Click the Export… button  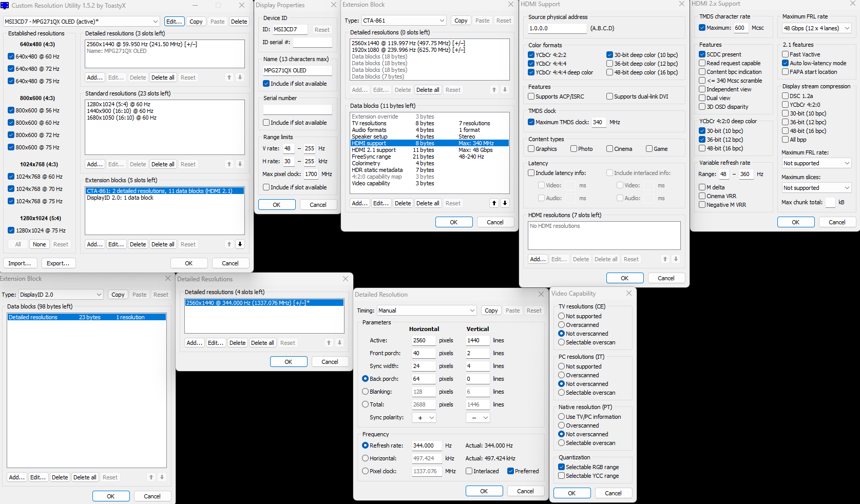[x=58, y=263]
